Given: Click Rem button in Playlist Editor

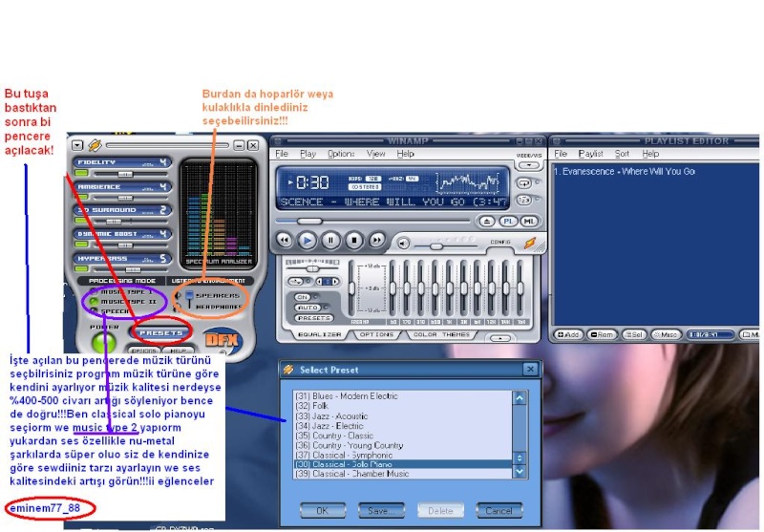Looking at the screenshot, I should tap(602, 334).
